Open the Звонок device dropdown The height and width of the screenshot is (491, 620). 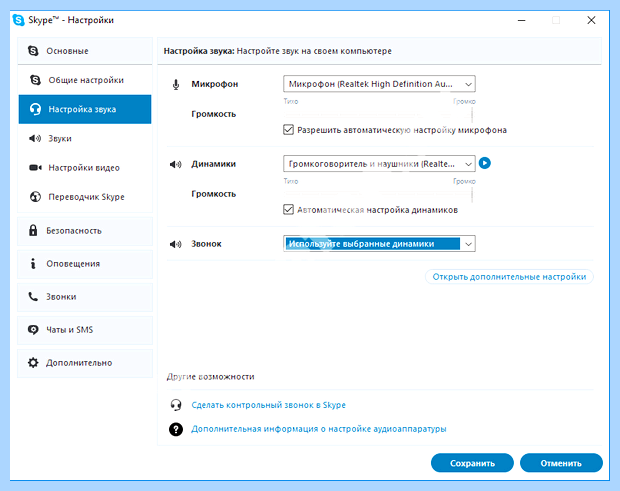coord(379,244)
